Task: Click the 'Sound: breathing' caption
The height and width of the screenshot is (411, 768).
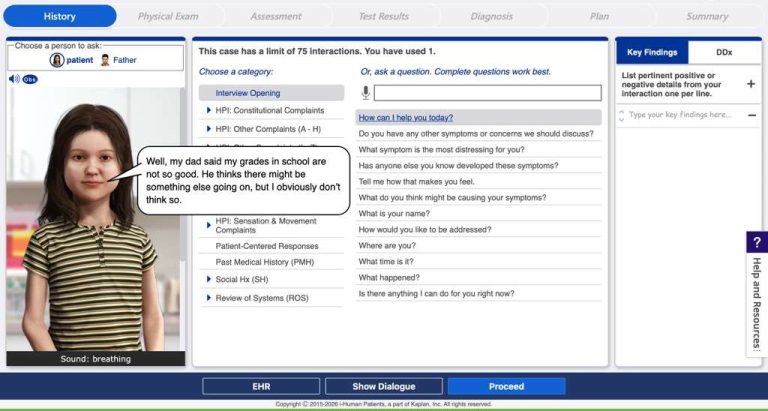Action: pyautogui.click(x=96, y=359)
